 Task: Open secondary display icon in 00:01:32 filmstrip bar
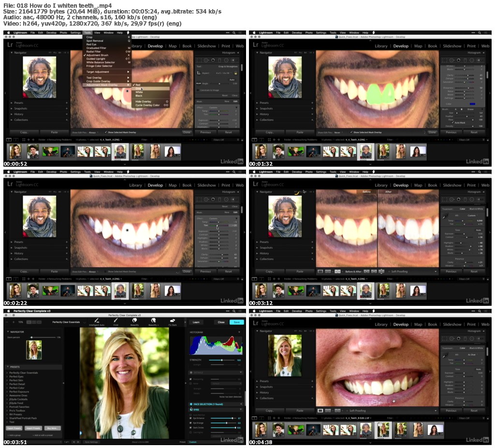click(x=262, y=140)
